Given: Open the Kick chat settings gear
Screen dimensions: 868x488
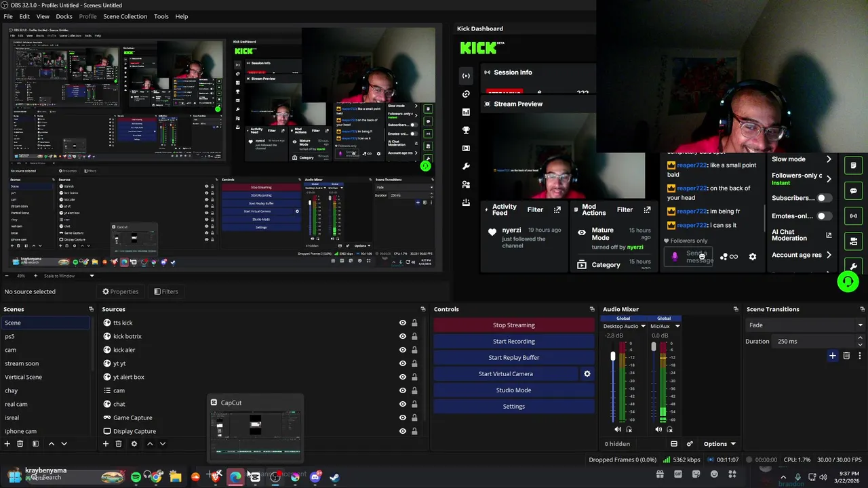Looking at the screenshot, I should click(x=752, y=256).
